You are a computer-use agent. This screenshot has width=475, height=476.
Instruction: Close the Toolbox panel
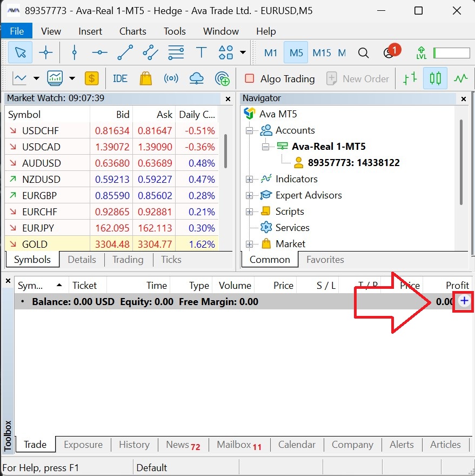tap(8, 281)
